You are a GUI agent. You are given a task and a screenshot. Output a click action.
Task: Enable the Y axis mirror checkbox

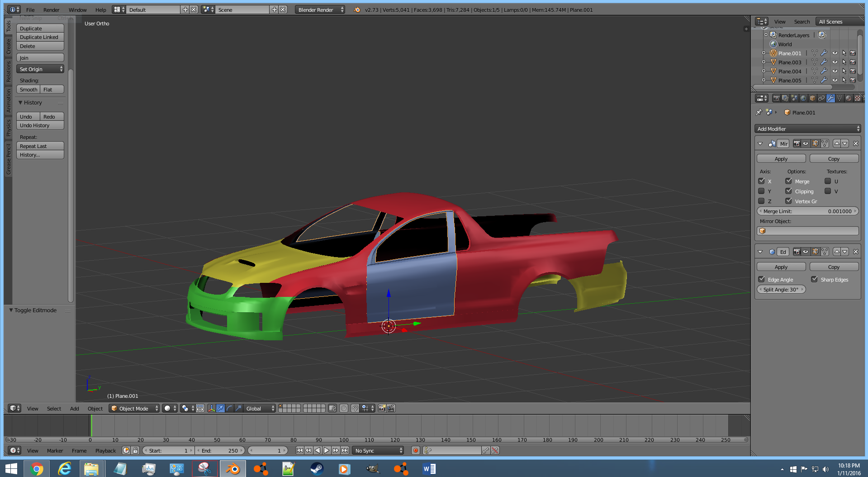pos(762,191)
